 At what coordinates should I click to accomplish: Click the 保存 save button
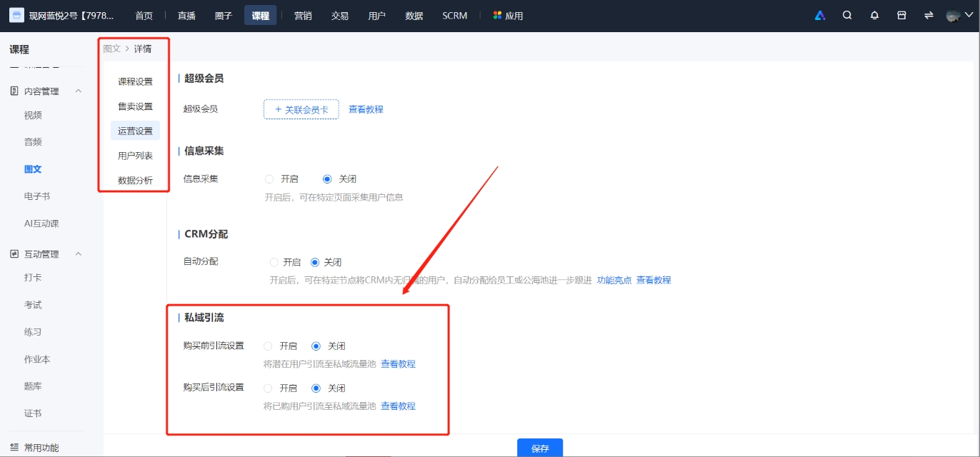click(x=539, y=448)
